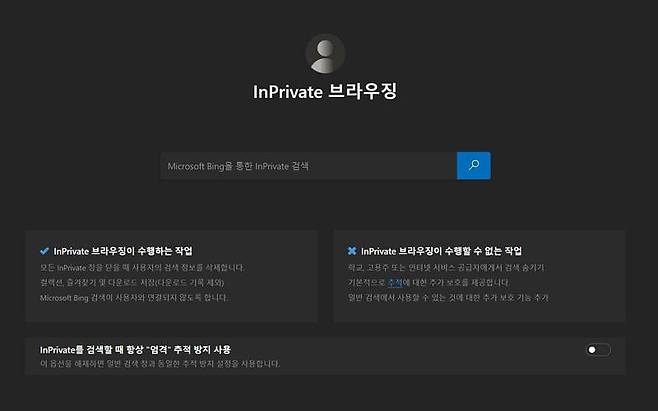Click the blue checkmark icon
This screenshot has height=411, width=658.
click(44, 251)
